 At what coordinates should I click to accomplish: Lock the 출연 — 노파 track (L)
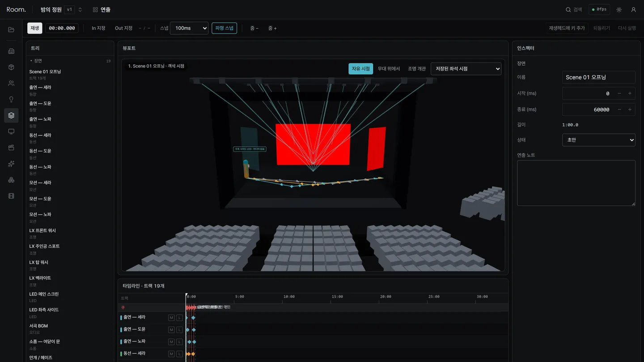pos(179,342)
